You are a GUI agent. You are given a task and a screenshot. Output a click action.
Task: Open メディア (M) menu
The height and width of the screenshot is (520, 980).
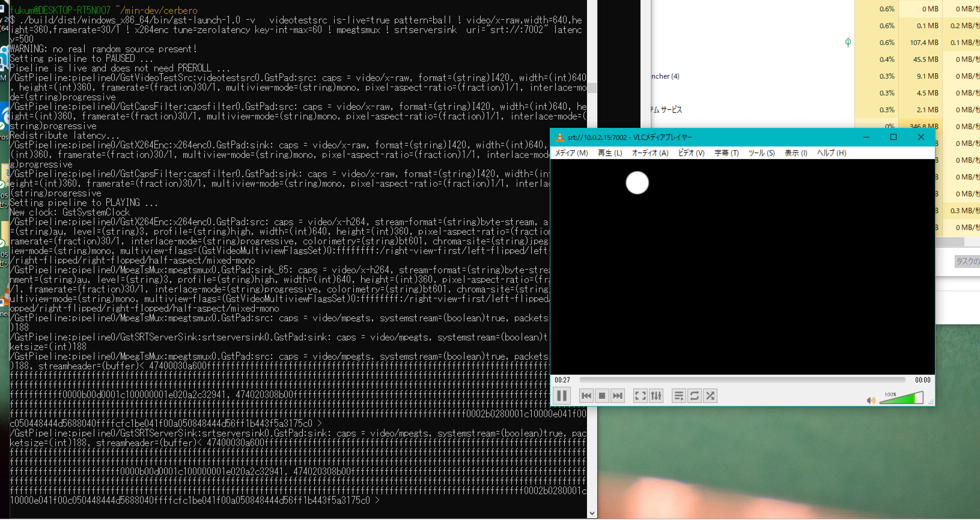(x=571, y=153)
